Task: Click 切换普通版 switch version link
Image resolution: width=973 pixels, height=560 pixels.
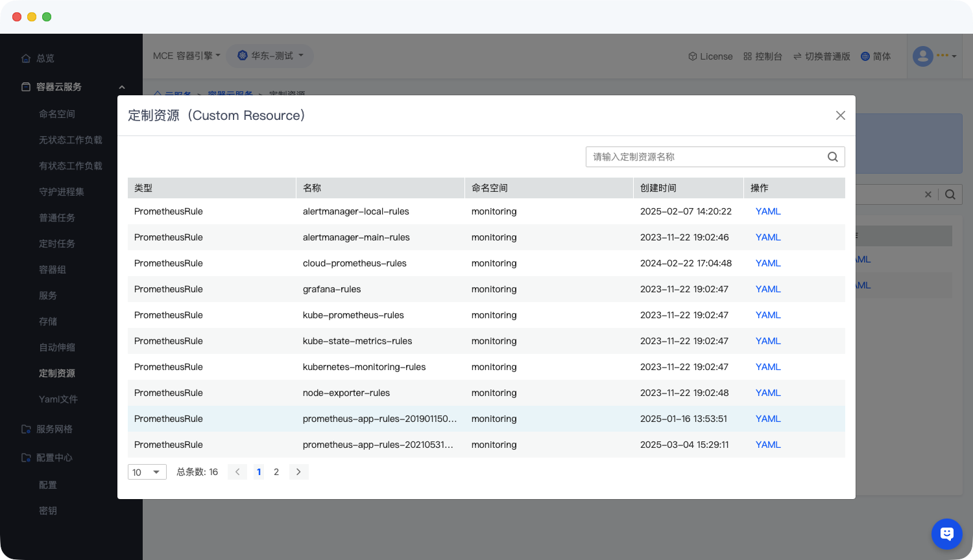Action: (821, 56)
